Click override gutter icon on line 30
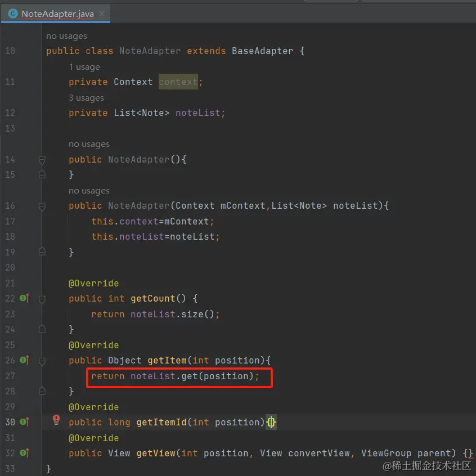The image size is (476, 476). pyautogui.click(x=24, y=422)
